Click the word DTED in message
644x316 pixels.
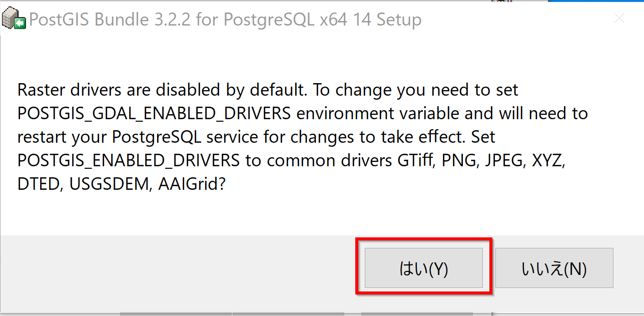coord(40,184)
